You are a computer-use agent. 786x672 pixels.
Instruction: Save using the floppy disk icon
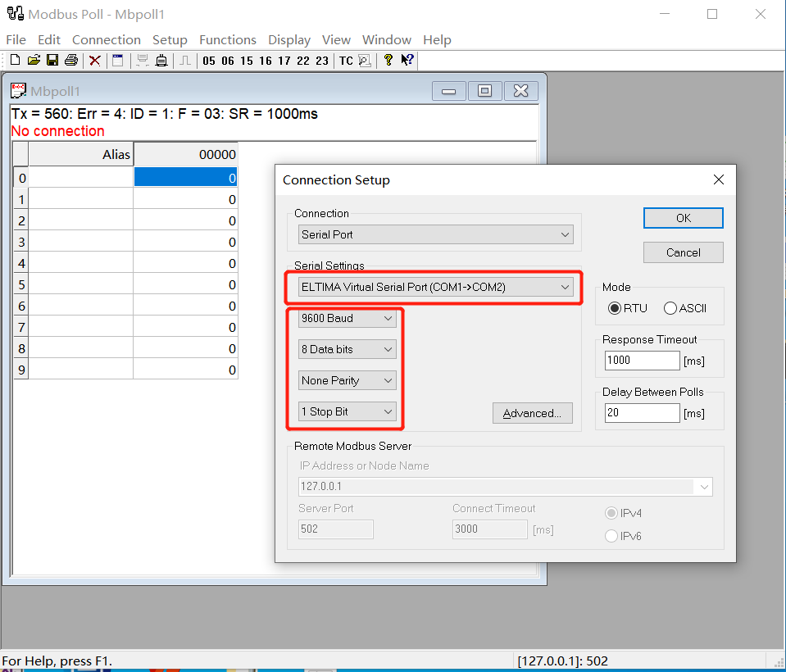tap(52, 60)
